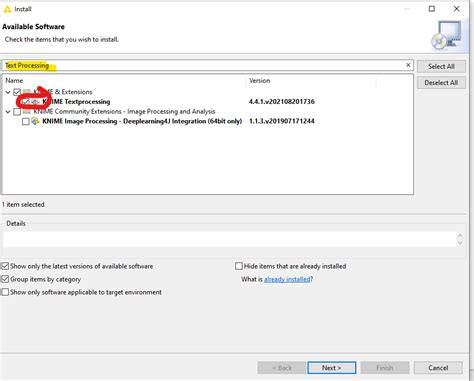
Task: Toggle KNIME & Extensions category checkbox
Action: point(17,92)
